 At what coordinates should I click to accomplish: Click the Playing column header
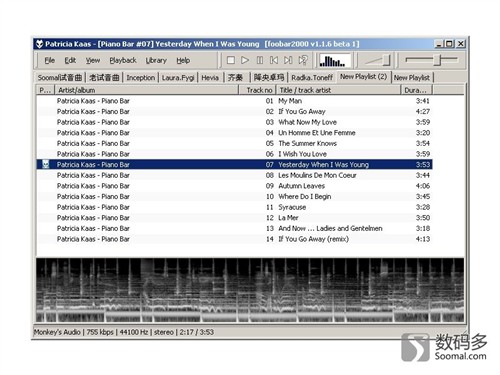click(x=45, y=90)
